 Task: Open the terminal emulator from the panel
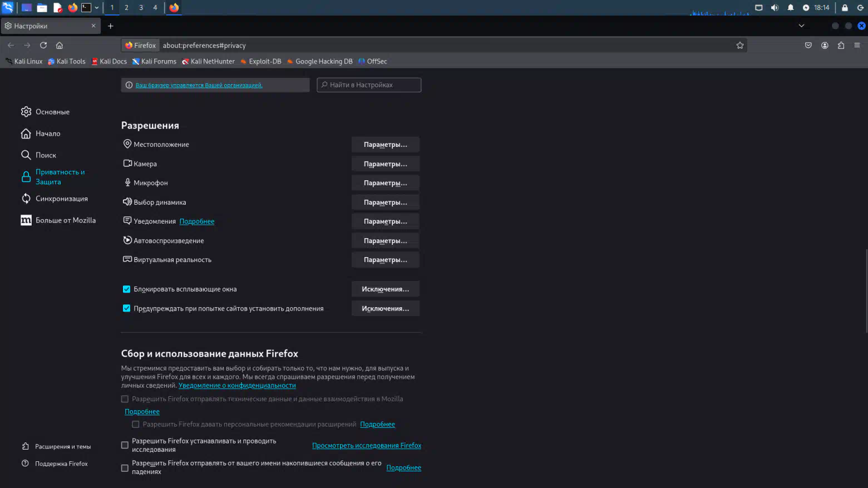tap(86, 8)
